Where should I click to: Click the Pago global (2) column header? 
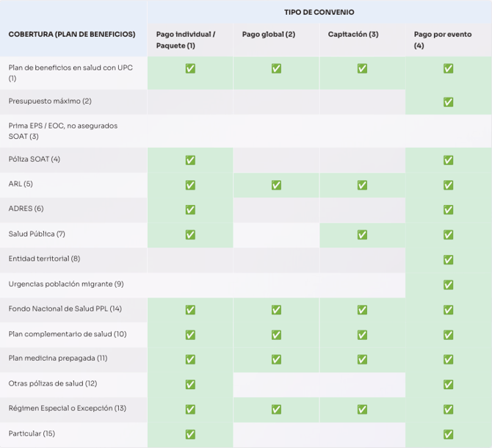pyautogui.click(x=268, y=35)
